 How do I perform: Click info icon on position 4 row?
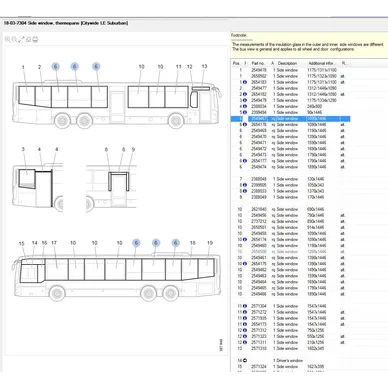(x=245, y=106)
